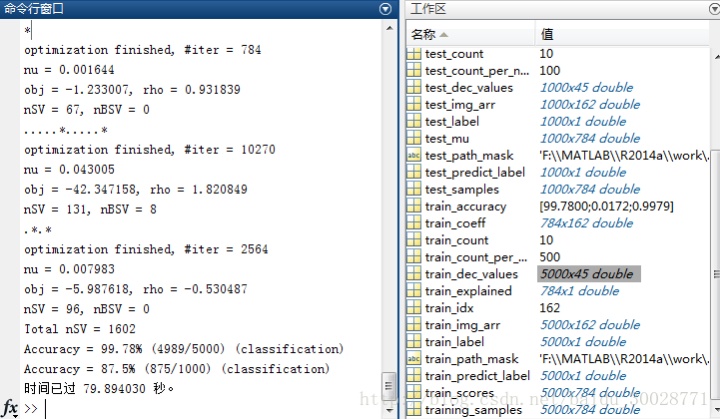The height and width of the screenshot is (419, 720).
Task: Click the test_label variable icon
Action: [413, 122]
